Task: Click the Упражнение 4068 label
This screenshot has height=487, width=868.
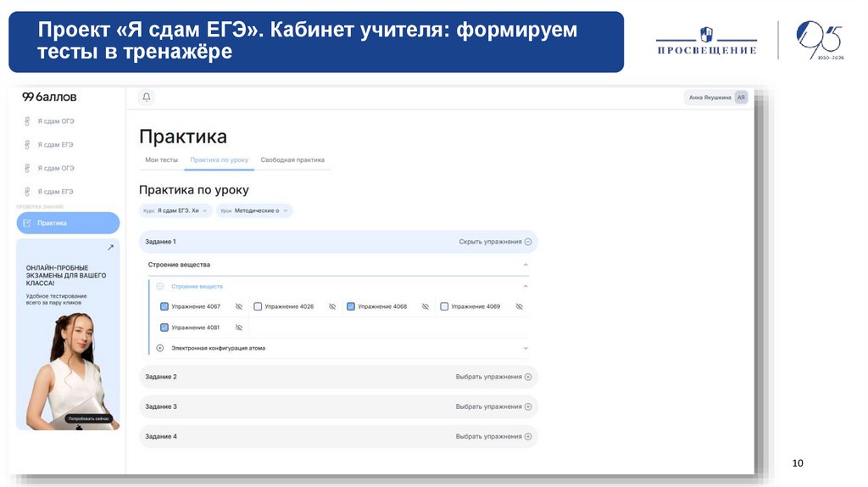Action: coord(382,306)
